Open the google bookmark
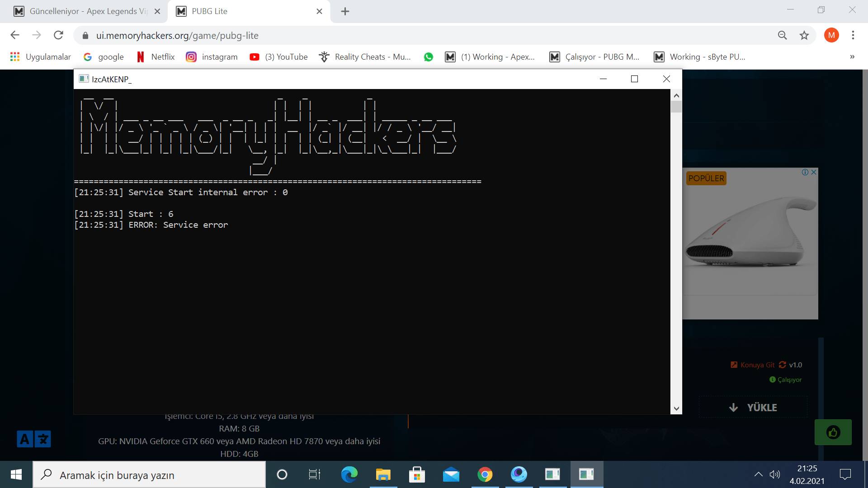Screen dimensions: 868x488 104,57
